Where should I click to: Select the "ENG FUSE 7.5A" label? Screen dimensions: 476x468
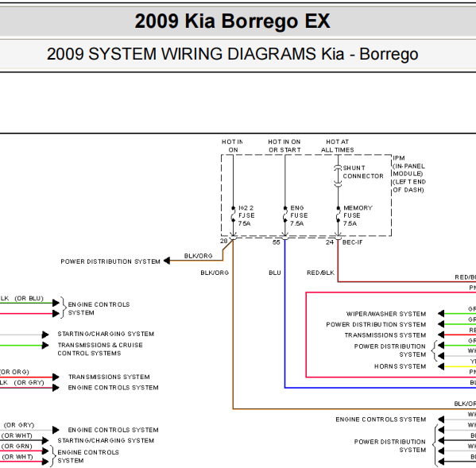(299, 215)
